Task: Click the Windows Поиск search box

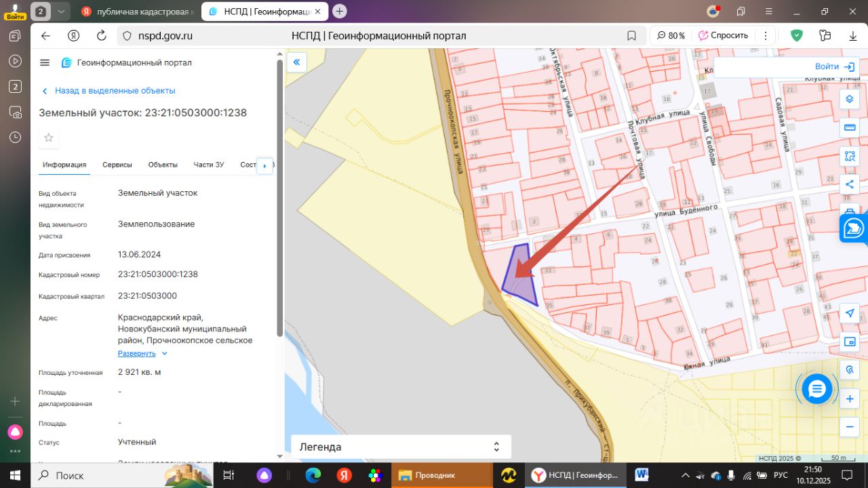Action: pos(123,475)
